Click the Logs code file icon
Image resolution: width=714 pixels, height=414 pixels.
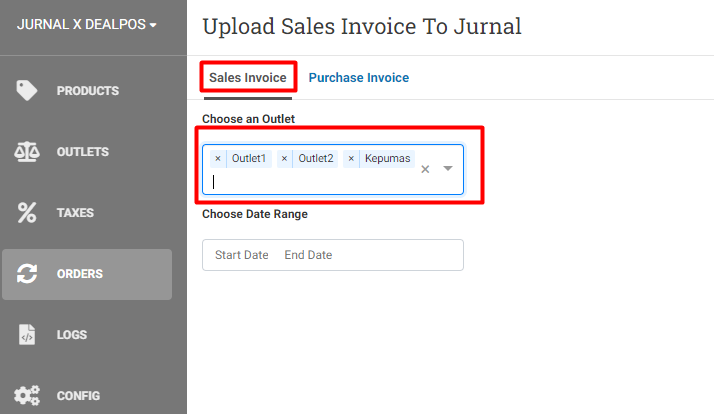point(26,335)
